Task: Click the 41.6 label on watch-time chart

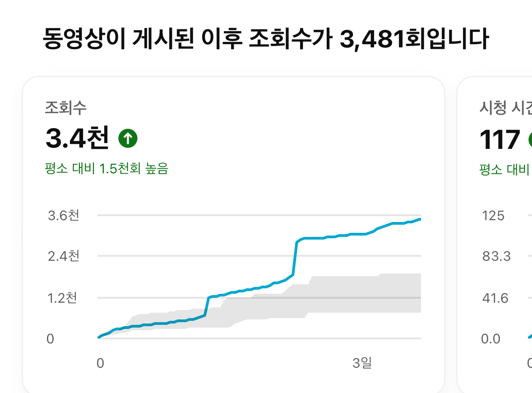Action: (x=495, y=298)
